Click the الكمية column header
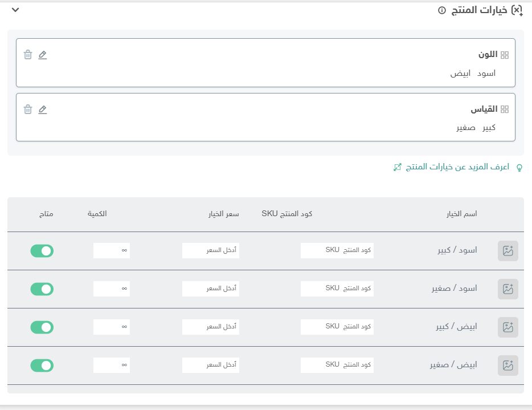Viewport: 532px width, 410px height. 97,214
